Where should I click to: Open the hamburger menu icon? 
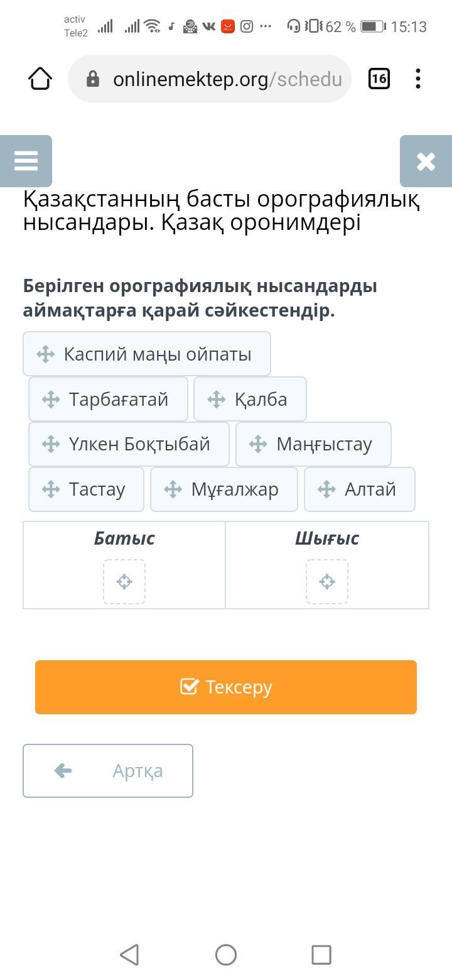coord(26,161)
